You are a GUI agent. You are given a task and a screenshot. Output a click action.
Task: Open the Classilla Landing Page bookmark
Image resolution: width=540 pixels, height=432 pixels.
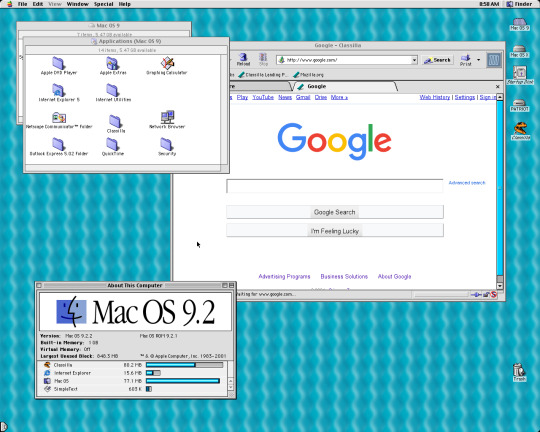[x=263, y=75]
